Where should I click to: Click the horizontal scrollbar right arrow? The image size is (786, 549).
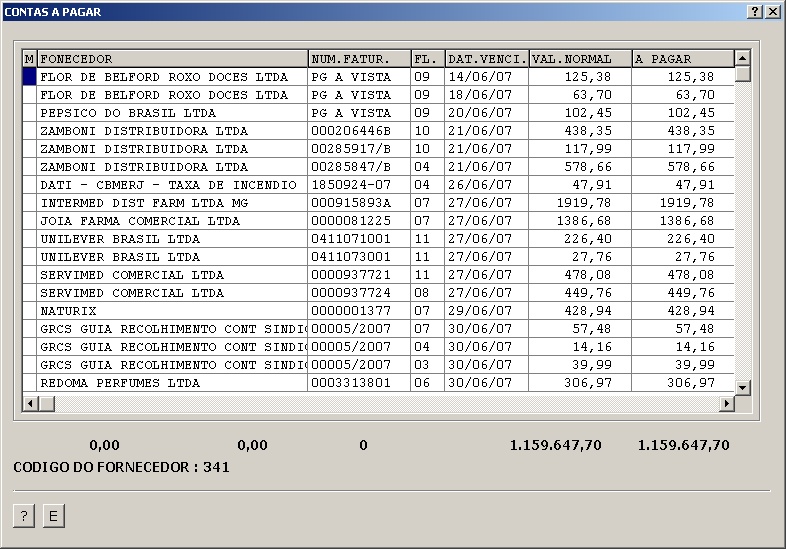726,403
